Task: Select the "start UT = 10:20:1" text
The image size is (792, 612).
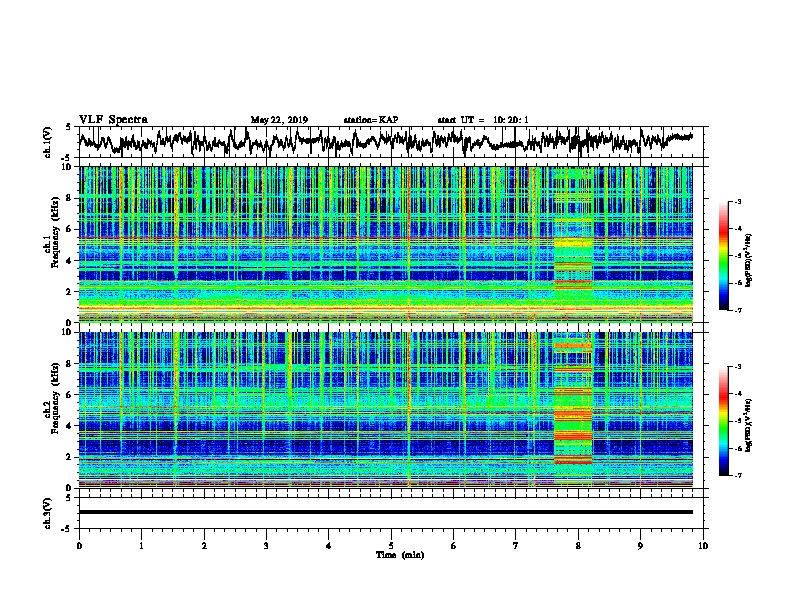Action: [483, 120]
